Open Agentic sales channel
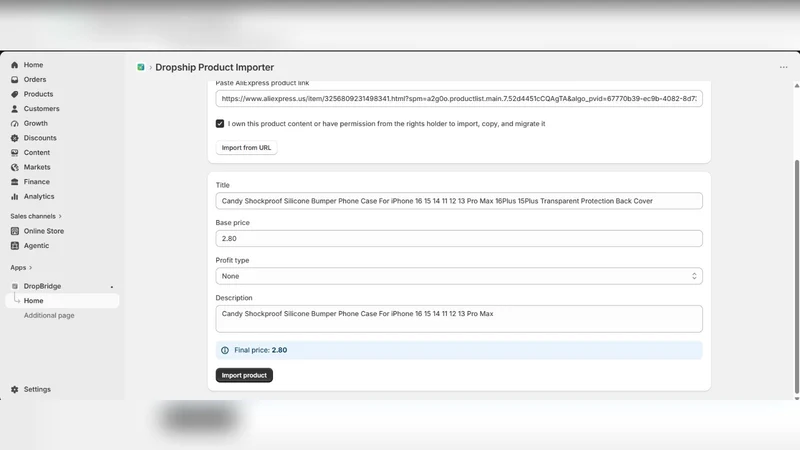Image resolution: width=800 pixels, height=450 pixels. [36, 245]
